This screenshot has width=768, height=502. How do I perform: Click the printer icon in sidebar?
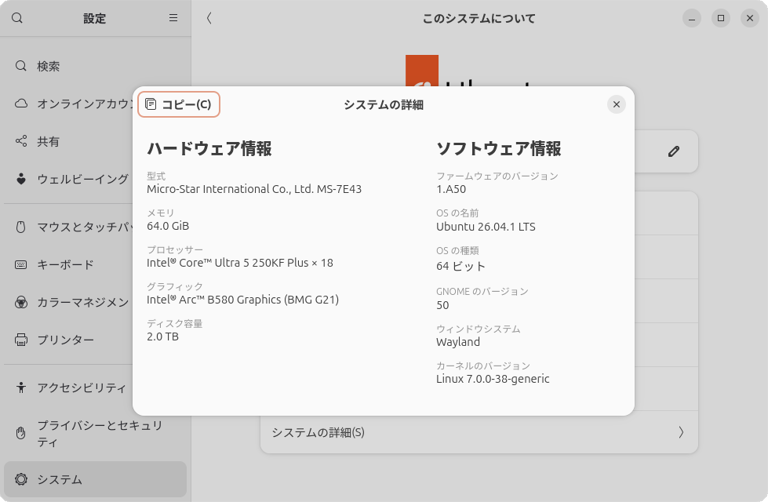[21, 339]
